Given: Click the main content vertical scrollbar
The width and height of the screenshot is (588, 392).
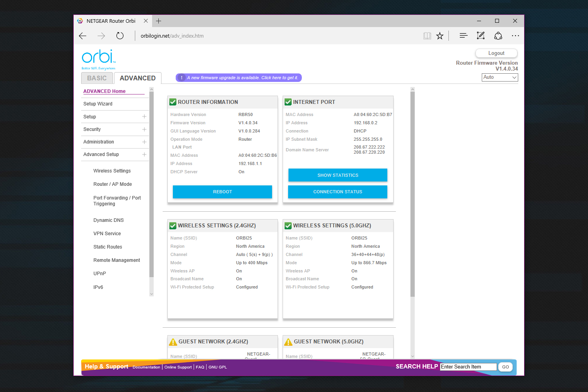Looking at the screenshot, I should point(412,194).
